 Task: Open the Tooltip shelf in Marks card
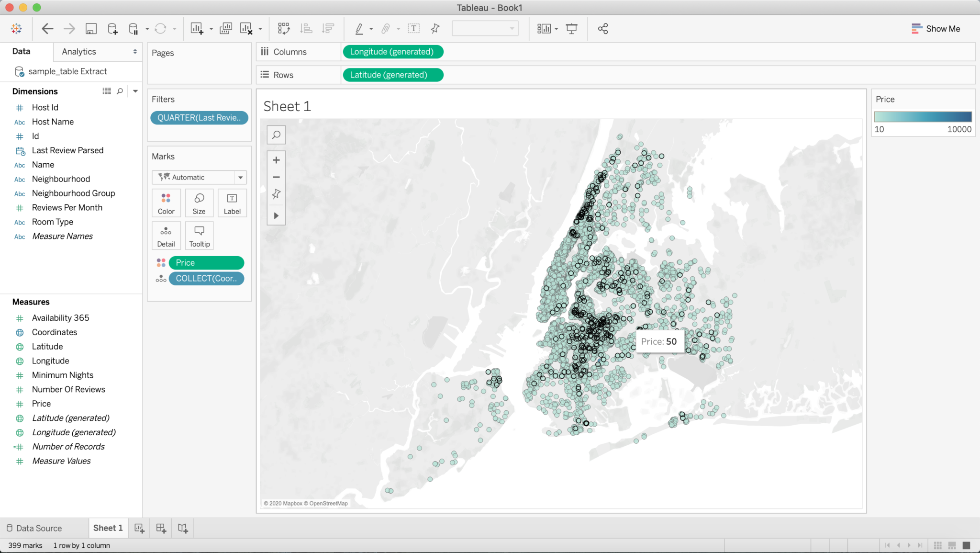coord(199,235)
